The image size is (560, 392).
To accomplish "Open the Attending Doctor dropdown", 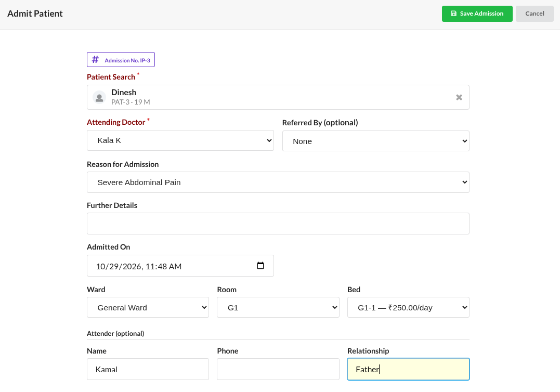I will pyautogui.click(x=180, y=140).
